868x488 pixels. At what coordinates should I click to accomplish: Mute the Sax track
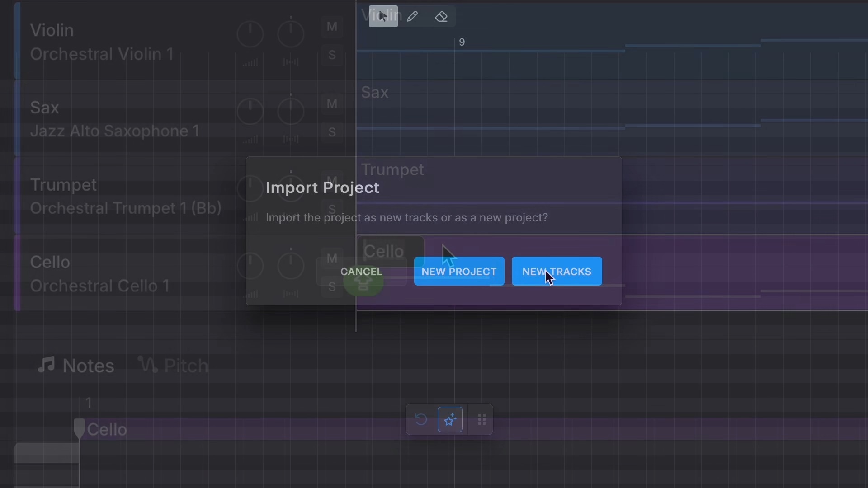pyautogui.click(x=332, y=104)
